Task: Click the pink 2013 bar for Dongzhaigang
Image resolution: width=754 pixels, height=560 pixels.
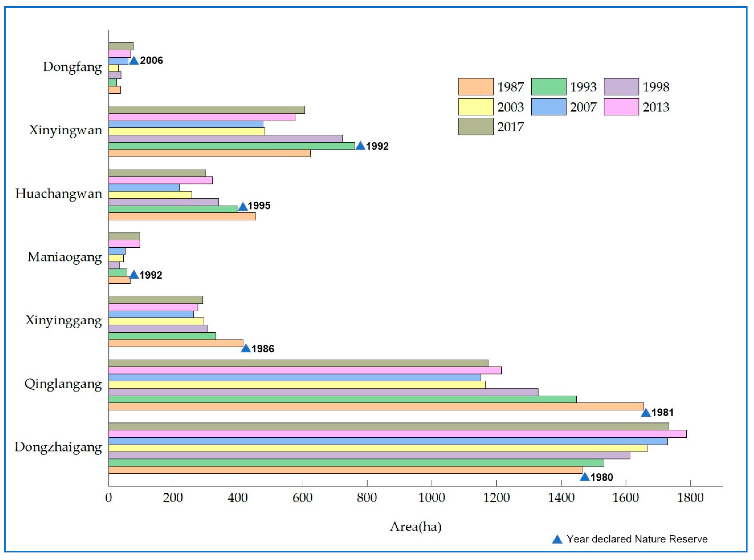Action: coord(397,434)
